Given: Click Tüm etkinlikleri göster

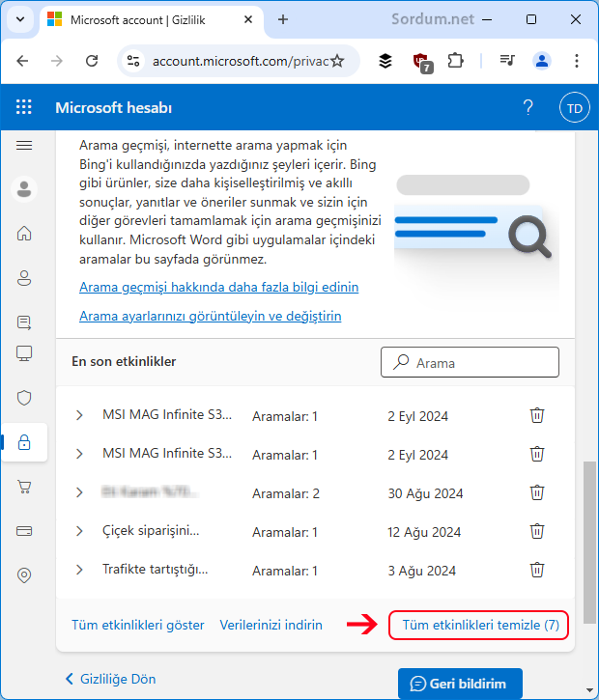Looking at the screenshot, I should pos(138,625).
